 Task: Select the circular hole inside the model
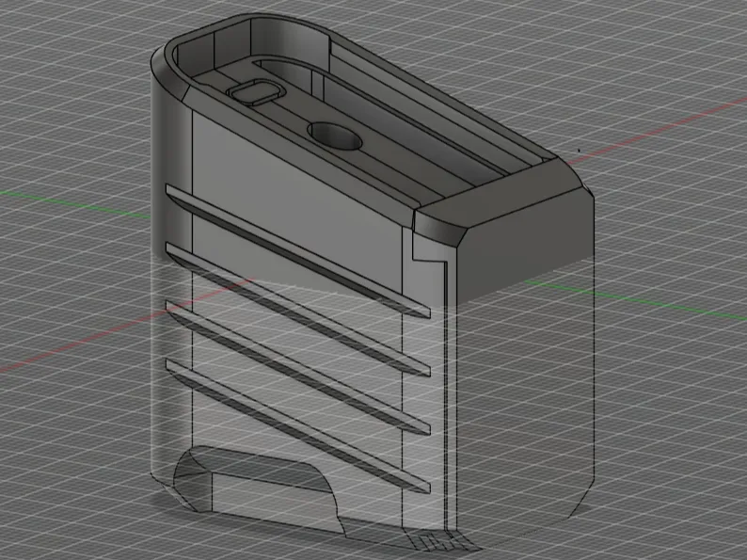(334, 136)
